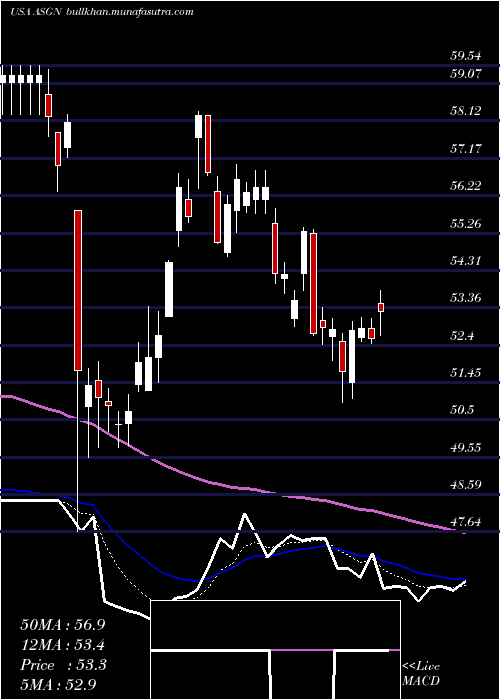This screenshot has height=700, width=500.
Task: Click the 59.07 price label
Action: 466,74
